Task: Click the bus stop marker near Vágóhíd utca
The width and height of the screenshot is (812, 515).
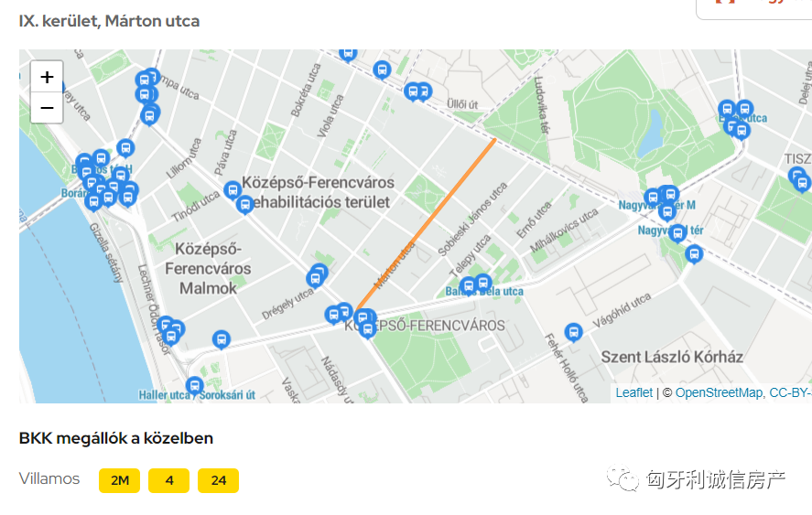Action: pyautogui.click(x=573, y=332)
